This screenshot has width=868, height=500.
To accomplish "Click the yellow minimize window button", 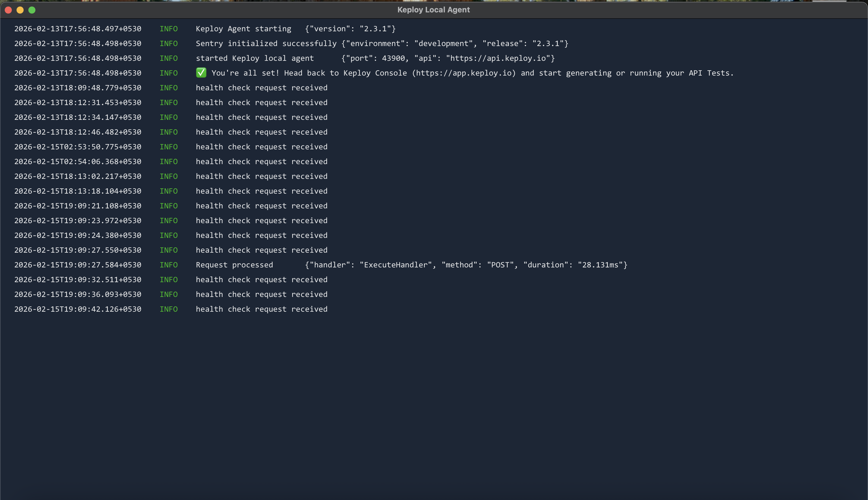I will (20, 10).
